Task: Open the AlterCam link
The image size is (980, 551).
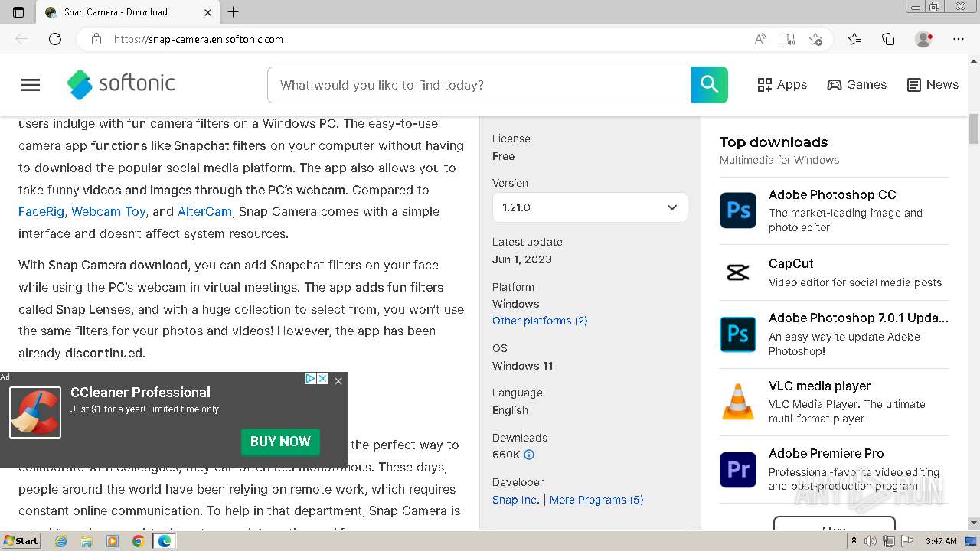Action: (x=204, y=211)
